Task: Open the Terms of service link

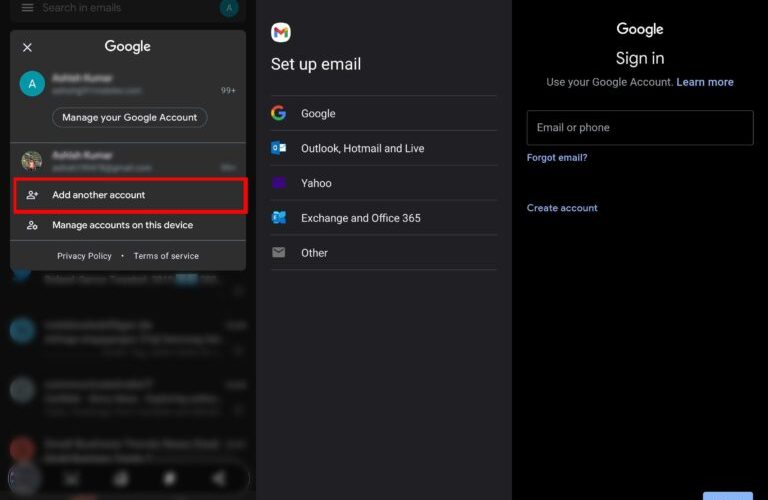Action: click(x=166, y=256)
